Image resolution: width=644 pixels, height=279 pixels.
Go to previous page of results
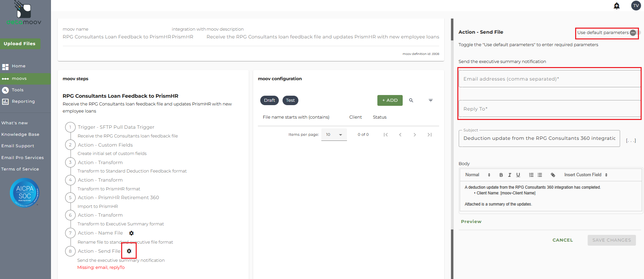click(x=400, y=135)
